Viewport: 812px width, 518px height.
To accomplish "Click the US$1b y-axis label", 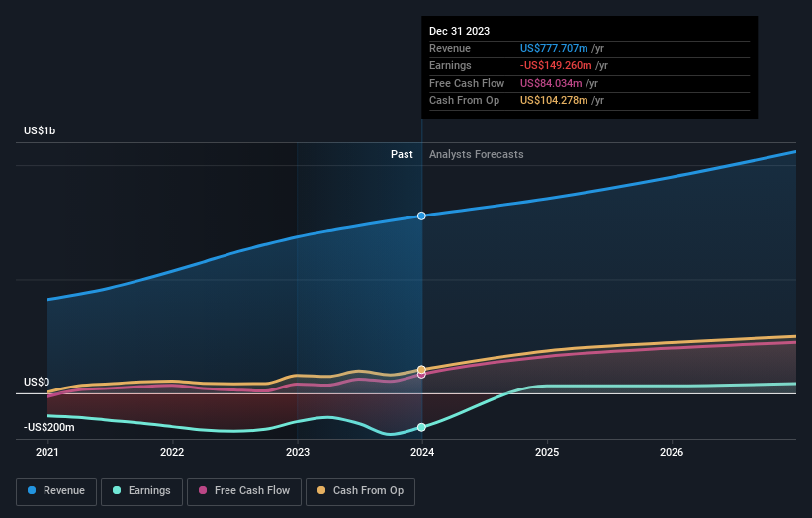I will [x=40, y=130].
